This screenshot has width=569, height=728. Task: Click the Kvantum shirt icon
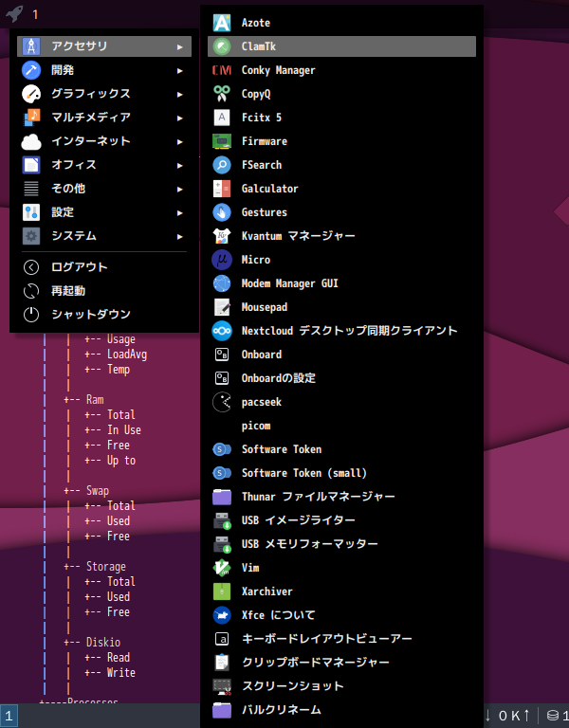click(222, 236)
